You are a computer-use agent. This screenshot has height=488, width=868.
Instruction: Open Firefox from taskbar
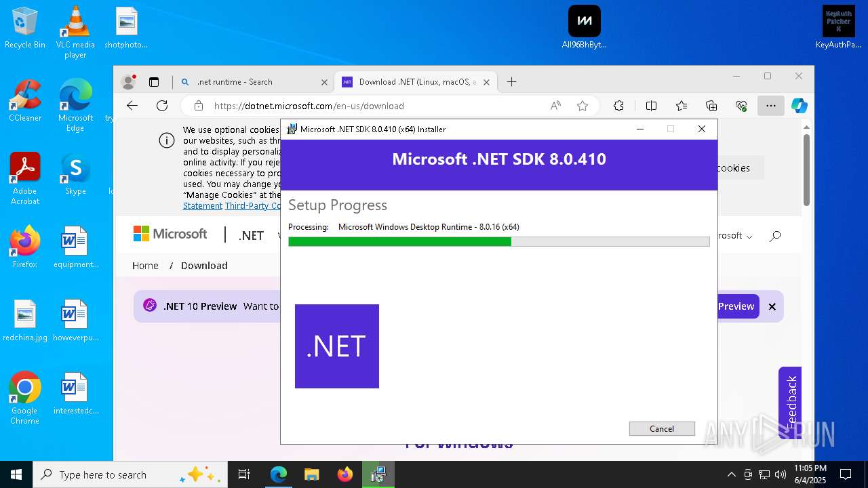(345, 474)
